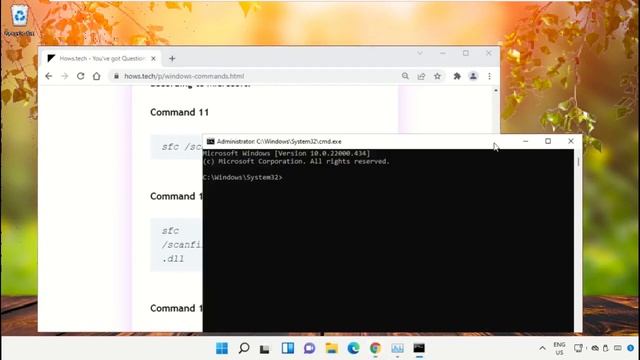
Task: Open Chrome profile avatar
Action: [x=473, y=76]
